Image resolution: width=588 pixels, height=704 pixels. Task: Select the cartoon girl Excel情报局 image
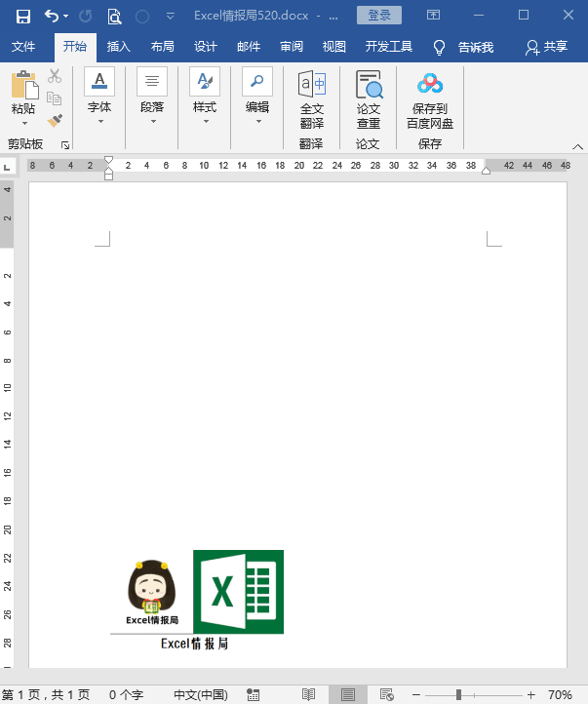152,592
